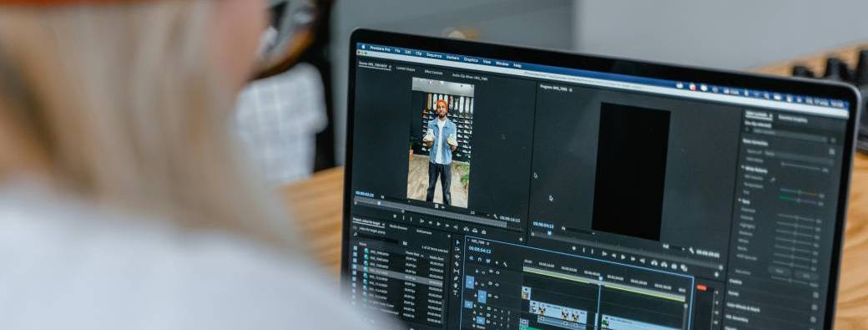Screen dimensions: 868x330
Task: Expand Color Wheels & Match section
Action: click(x=744, y=307)
